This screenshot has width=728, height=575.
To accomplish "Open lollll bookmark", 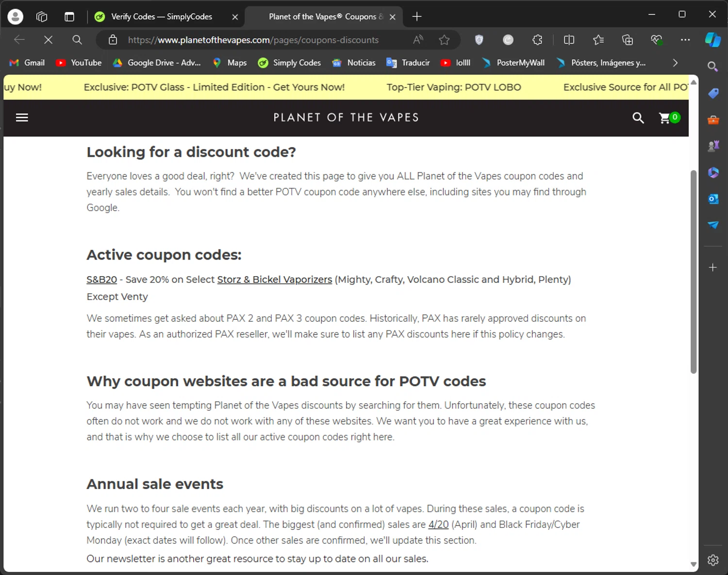I will point(455,63).
